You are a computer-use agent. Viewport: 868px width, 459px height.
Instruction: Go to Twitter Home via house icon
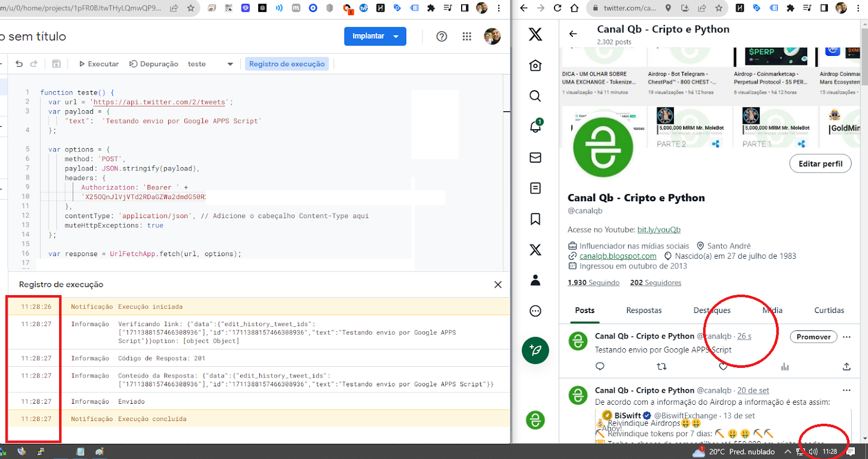tap(535, 65)
